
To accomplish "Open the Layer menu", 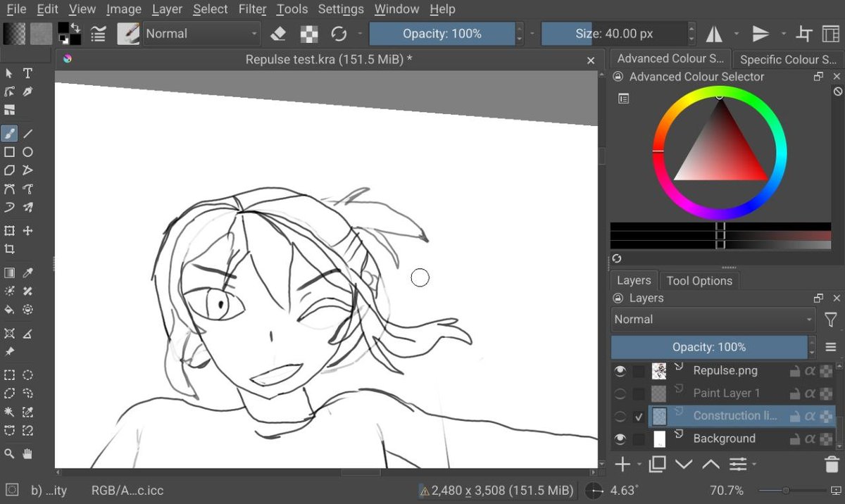I will 167,9.
